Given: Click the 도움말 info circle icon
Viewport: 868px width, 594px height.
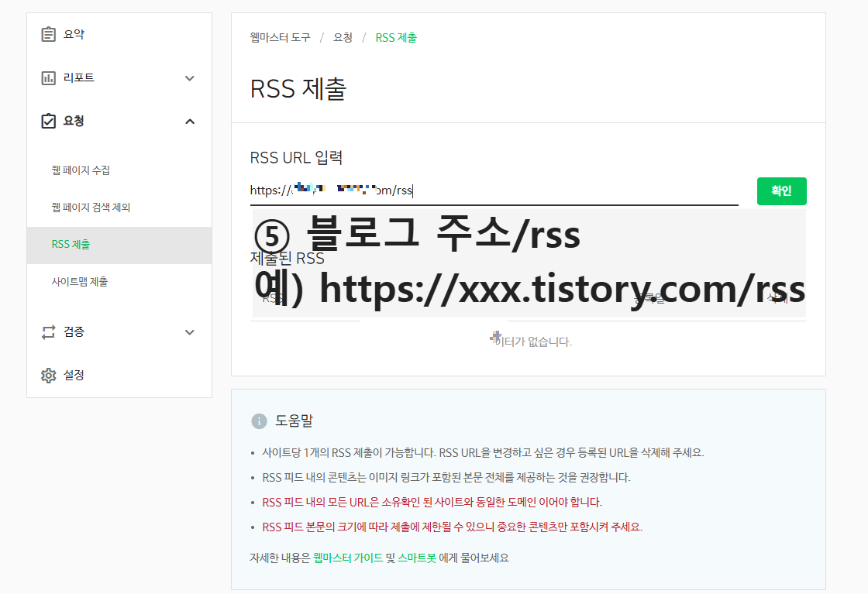Looking at the screenshot, I should click(x=259, y=421).
